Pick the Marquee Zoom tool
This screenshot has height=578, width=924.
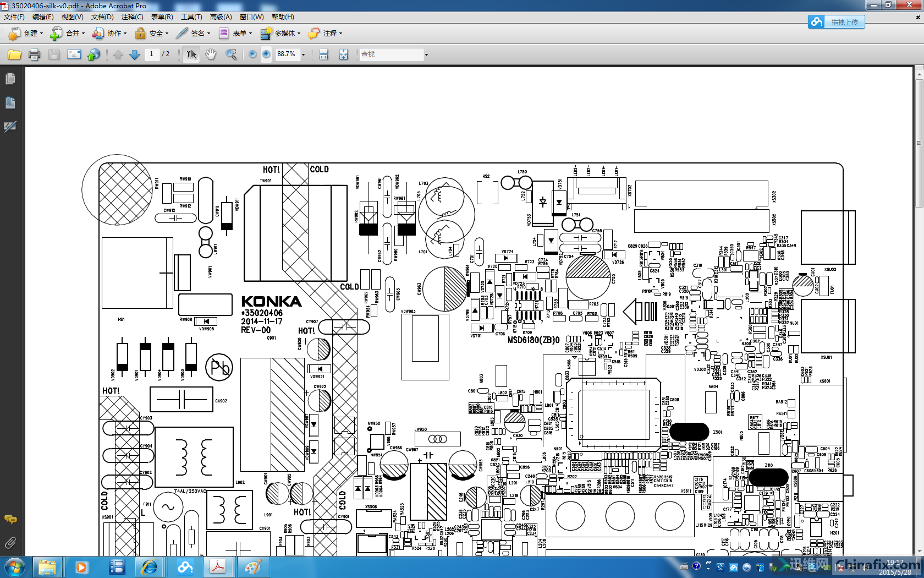pyautogui.click(x=231, y=54)
